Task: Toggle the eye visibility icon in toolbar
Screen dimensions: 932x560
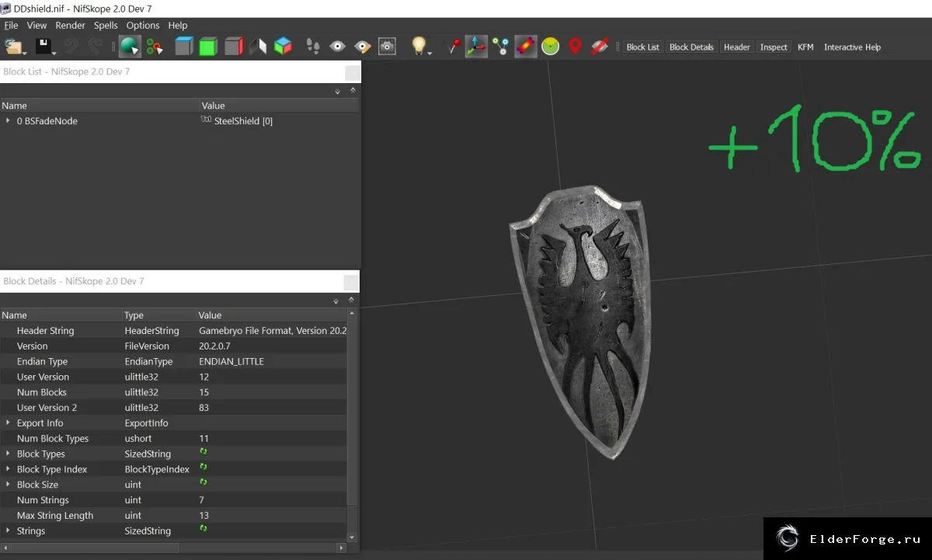Action: (337, 47)
